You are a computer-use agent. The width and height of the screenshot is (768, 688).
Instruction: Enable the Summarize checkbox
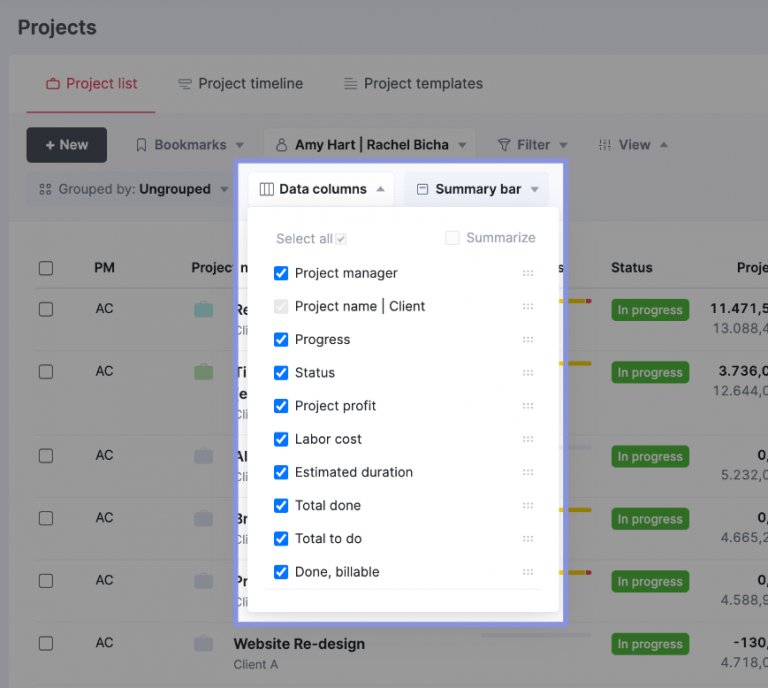pos(453,238)
